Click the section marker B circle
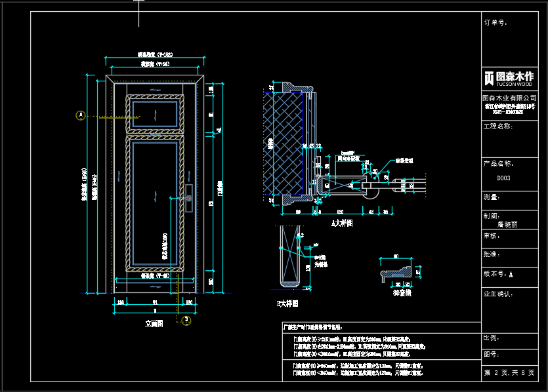548x392 pixels. pyautogui.click(x=186, y=320)
